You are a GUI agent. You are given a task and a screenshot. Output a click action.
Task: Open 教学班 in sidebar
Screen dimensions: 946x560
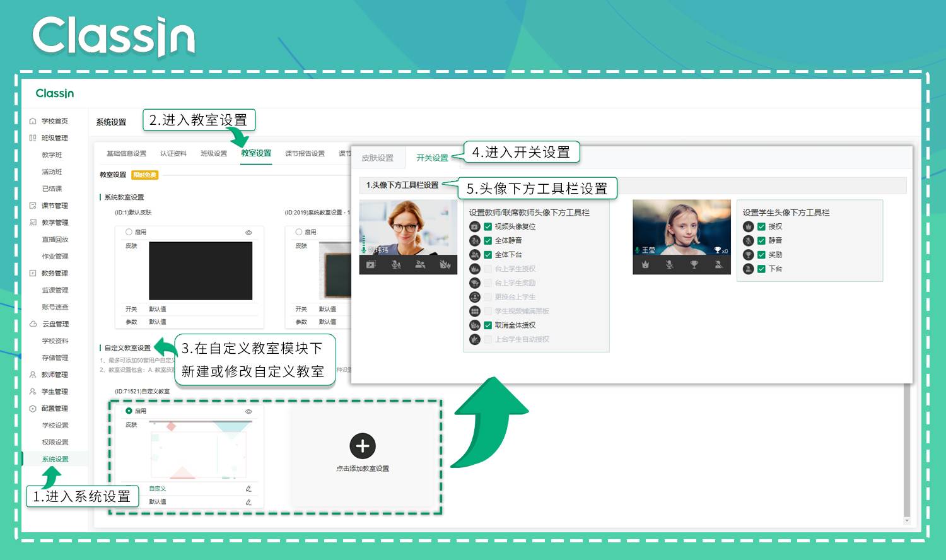[x=52, y=155]
